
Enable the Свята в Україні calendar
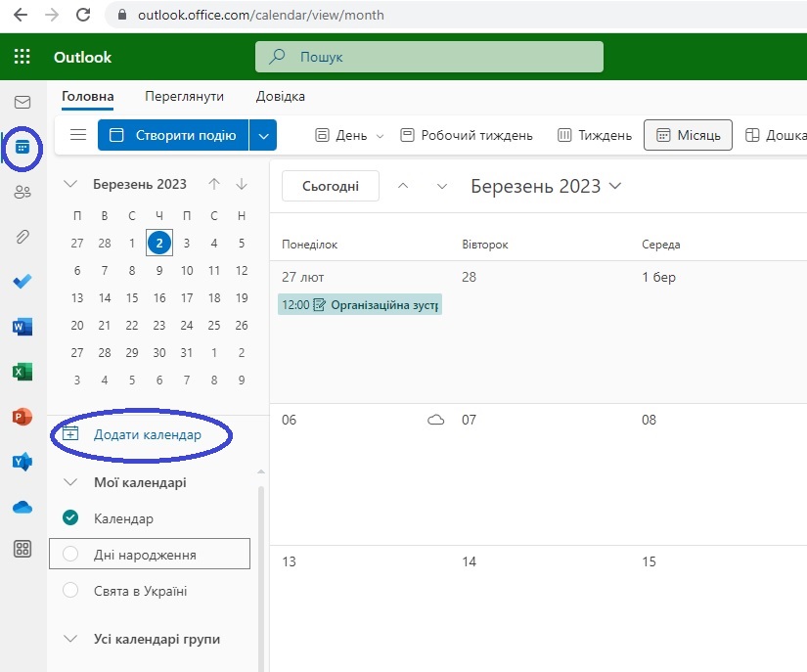pos(70,590)
